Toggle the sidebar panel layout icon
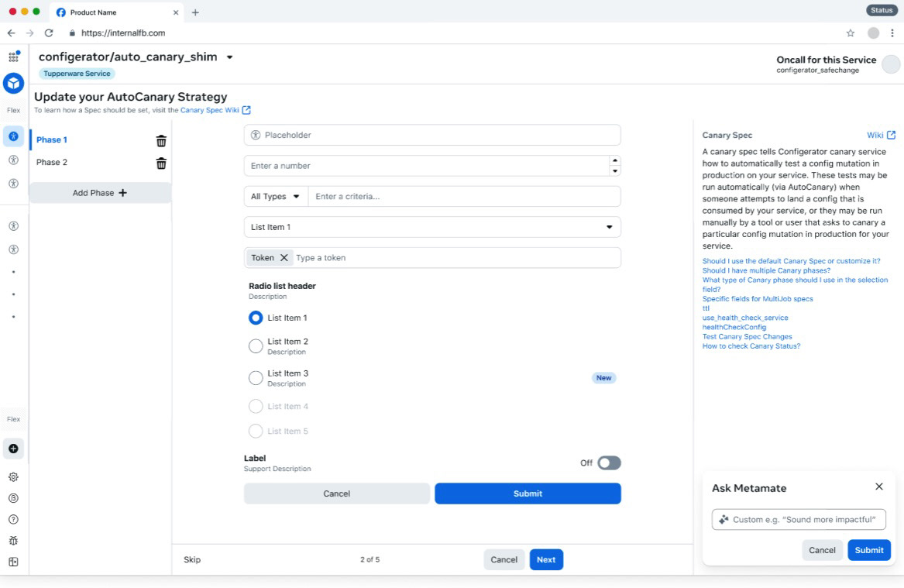This screenshot has height=588, width=904. (x=13, y=562)
